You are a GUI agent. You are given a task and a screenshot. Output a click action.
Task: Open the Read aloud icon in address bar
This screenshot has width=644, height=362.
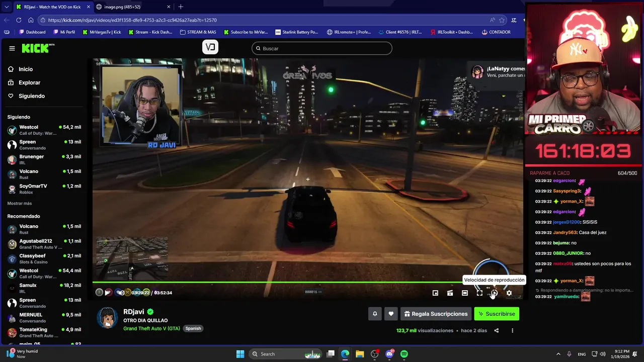click(x=492, y=20)
